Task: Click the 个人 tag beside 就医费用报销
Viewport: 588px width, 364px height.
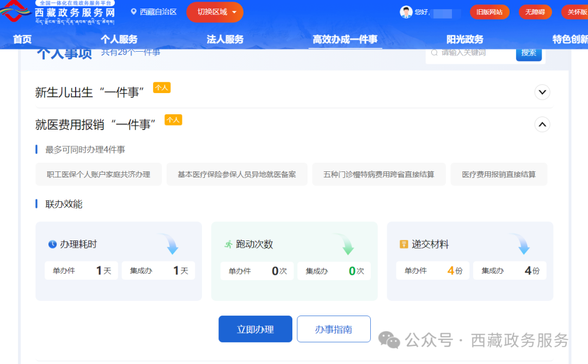Action: point(173,120)
